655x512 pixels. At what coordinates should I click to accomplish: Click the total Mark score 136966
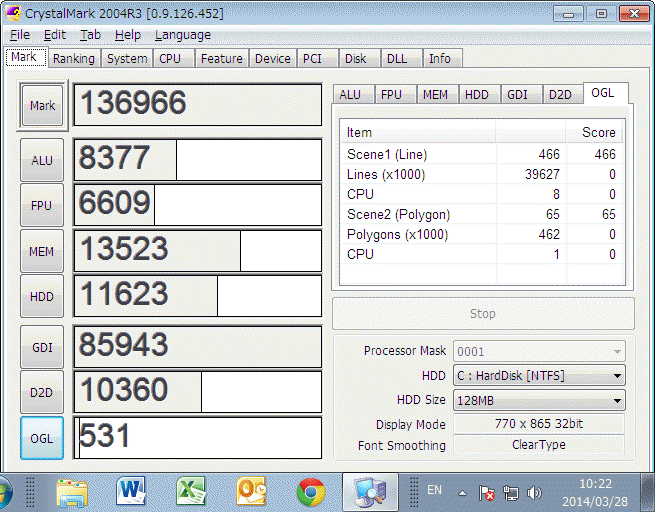pyautogui.click(x=198, y=104)
